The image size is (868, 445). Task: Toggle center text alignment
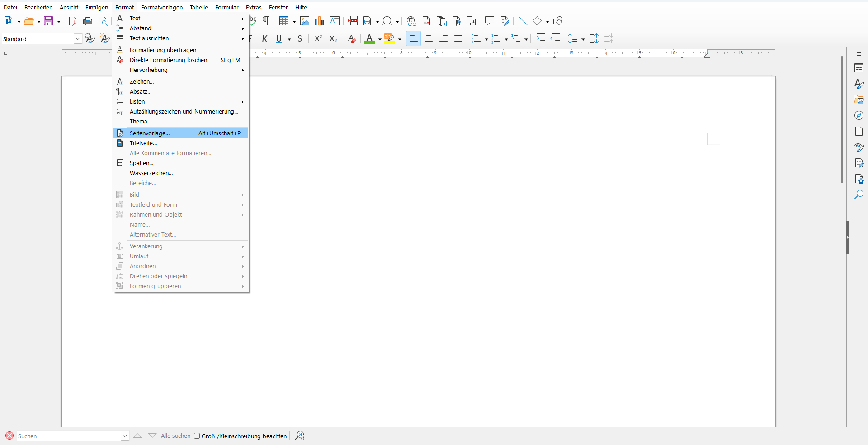pyautogui.click(x=429, y=39)
